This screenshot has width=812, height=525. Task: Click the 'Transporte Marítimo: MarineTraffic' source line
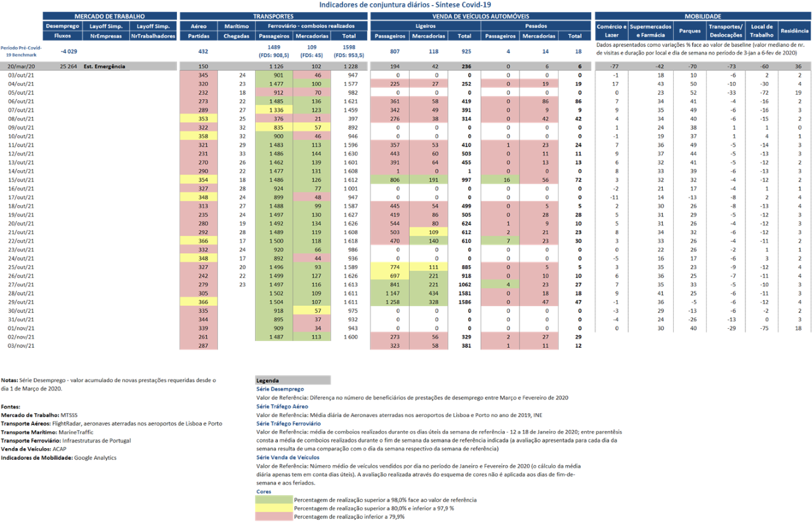point(49,432)
